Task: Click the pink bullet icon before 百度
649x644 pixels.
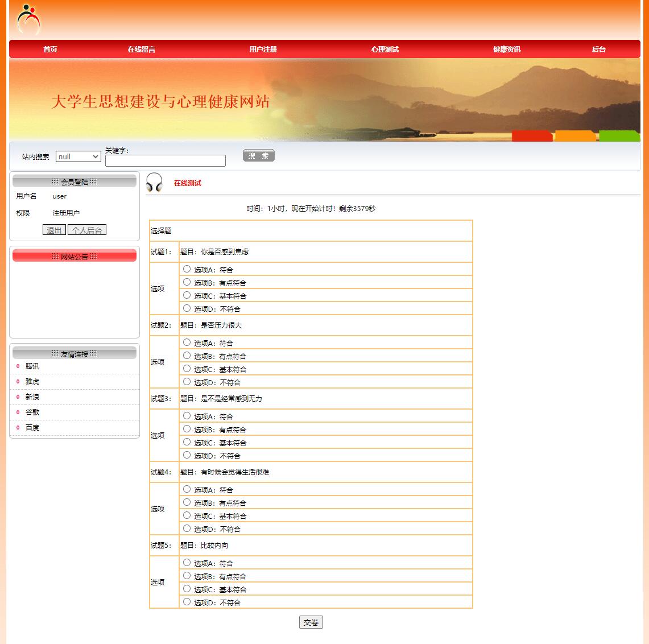Action: click(18, 427)
